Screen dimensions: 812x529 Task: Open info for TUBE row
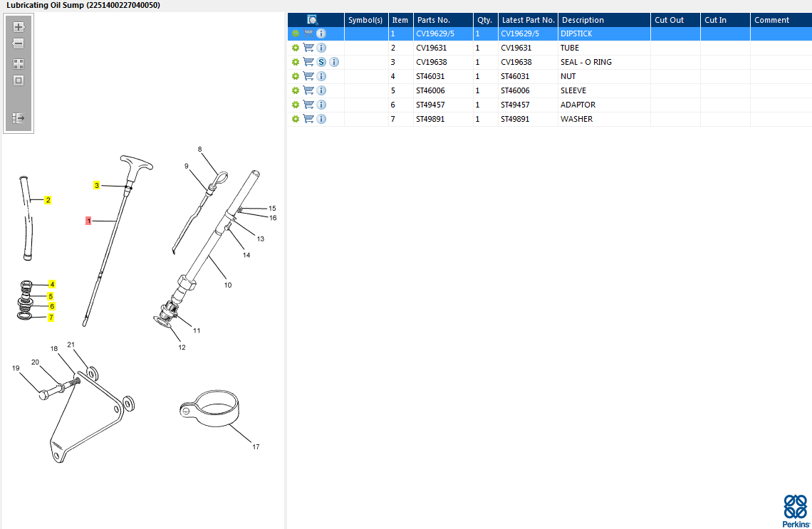321,48
